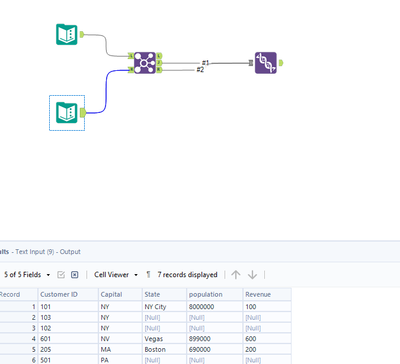
Task: Click the Union tool's input anchor
Action: click(251, 63)
